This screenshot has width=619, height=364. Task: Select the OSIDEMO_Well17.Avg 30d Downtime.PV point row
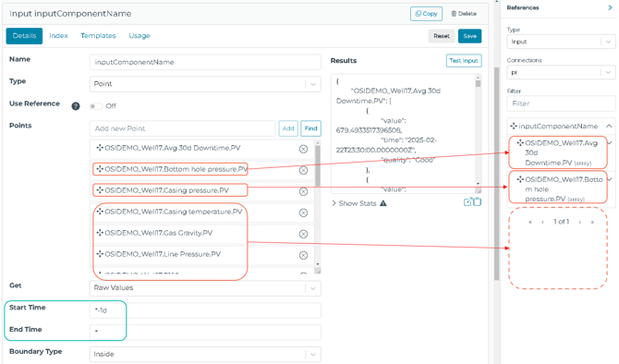click(x=202, y=149)
